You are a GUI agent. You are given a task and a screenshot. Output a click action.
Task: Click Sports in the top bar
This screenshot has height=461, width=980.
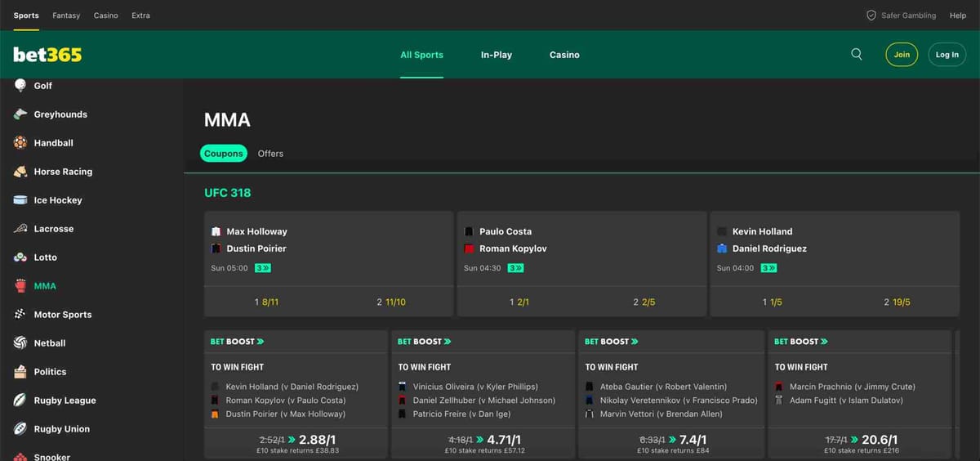[26, 16]
